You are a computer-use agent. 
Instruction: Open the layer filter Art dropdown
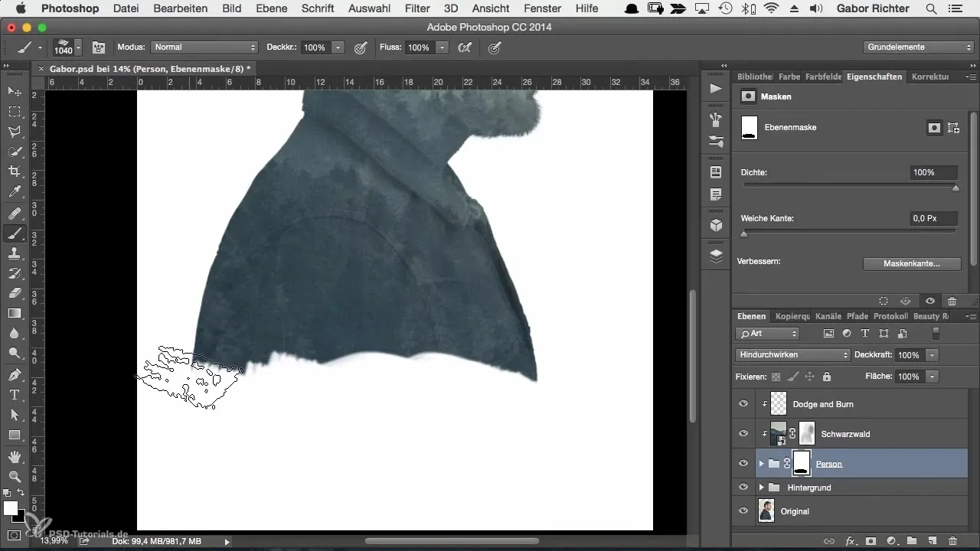[x=768, y=334]
